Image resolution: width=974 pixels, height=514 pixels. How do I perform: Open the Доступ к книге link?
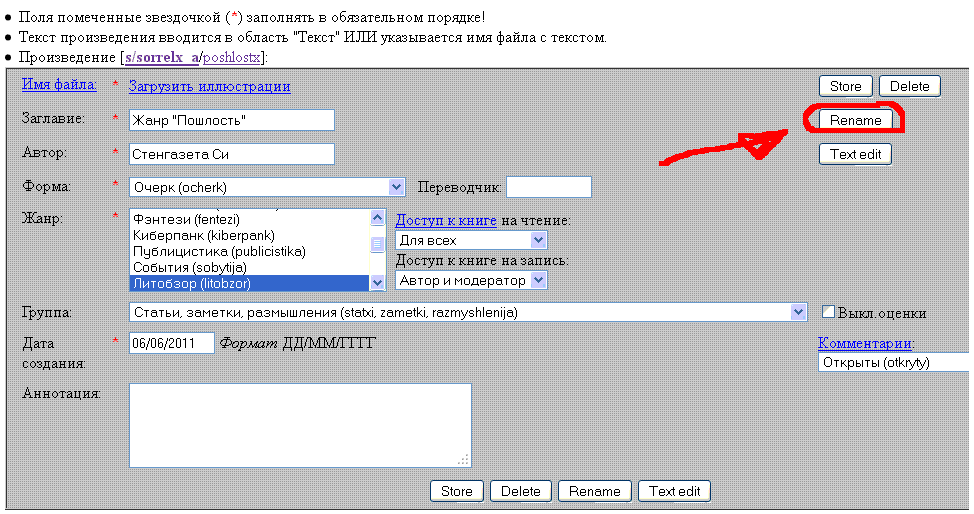(440, 221)
